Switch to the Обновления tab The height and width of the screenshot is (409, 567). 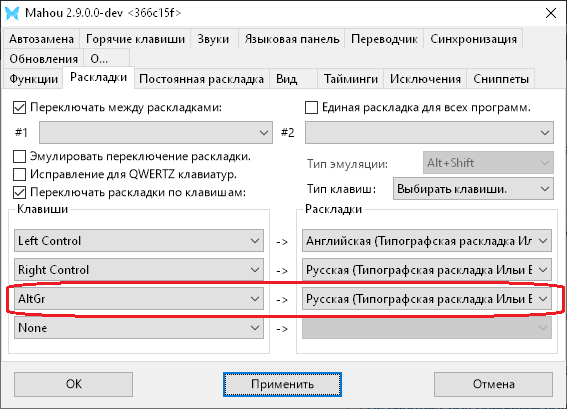(43, 59)
